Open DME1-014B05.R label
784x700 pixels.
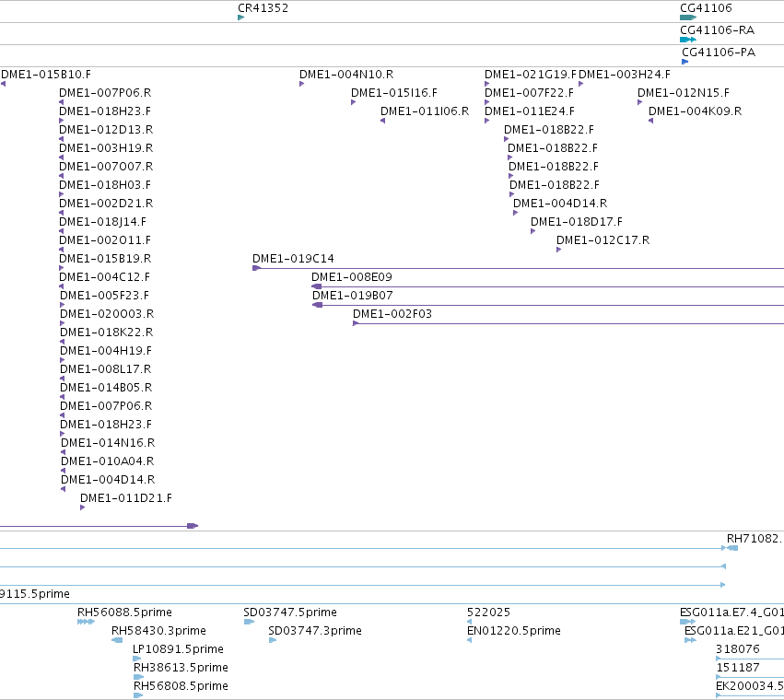(106, 388)
